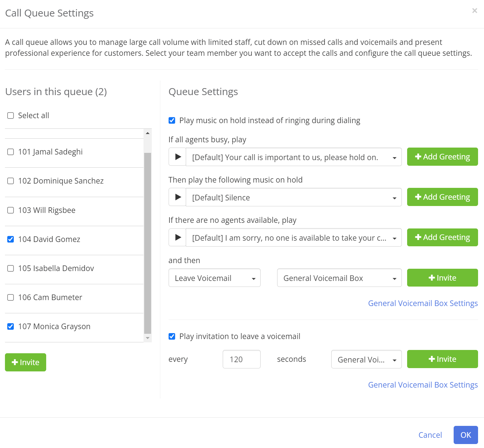Play the no agents available greeting

pyautogui.click(x=177, y=237)
